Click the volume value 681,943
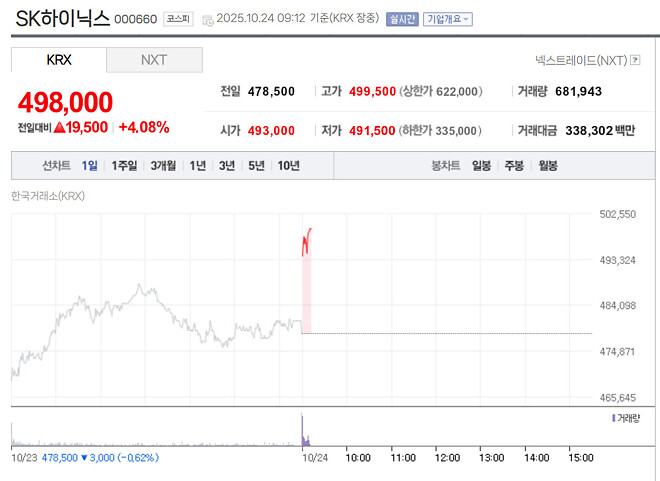This screenshot has width=660, height=481. point(578,91)
